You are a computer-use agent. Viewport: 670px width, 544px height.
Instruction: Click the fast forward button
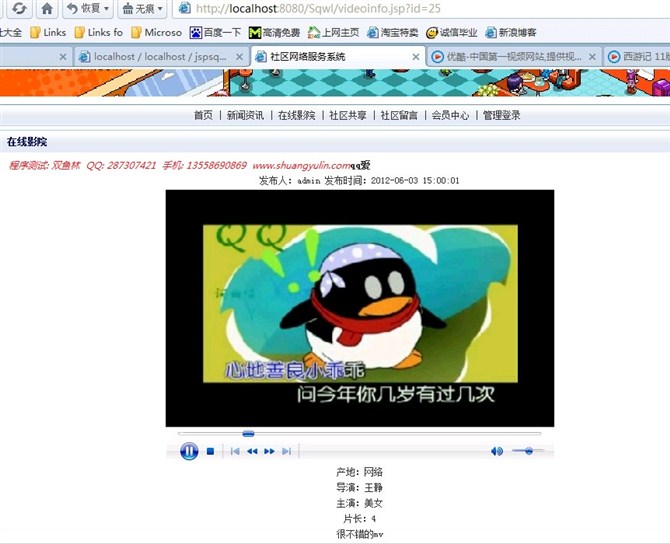269,451
